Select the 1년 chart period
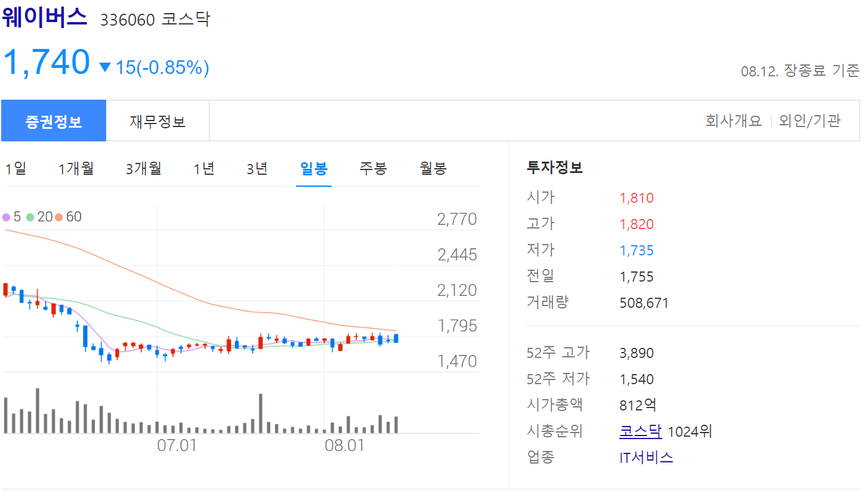Image resolution: width=868 pixels, height=491 pixels. coord(204,169)
